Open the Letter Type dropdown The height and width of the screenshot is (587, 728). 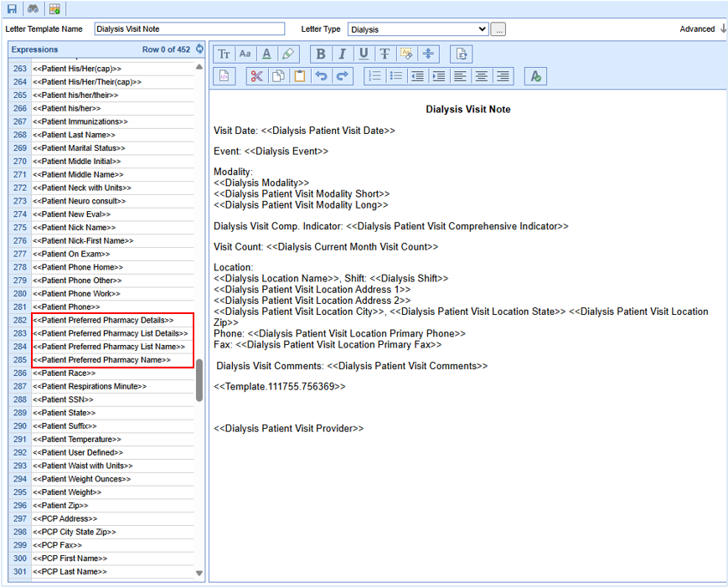[418, 29]
